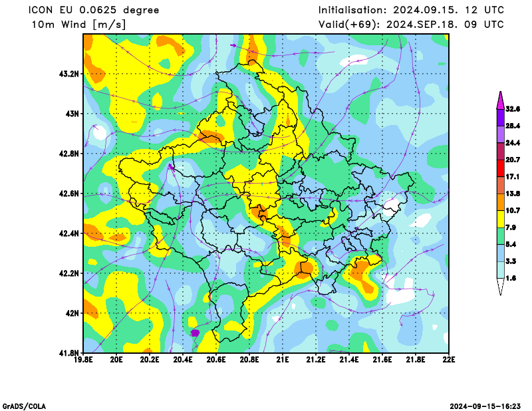532x411 pixels.
Task: Select legend value 7.9
Action: (x=511, y=227)
